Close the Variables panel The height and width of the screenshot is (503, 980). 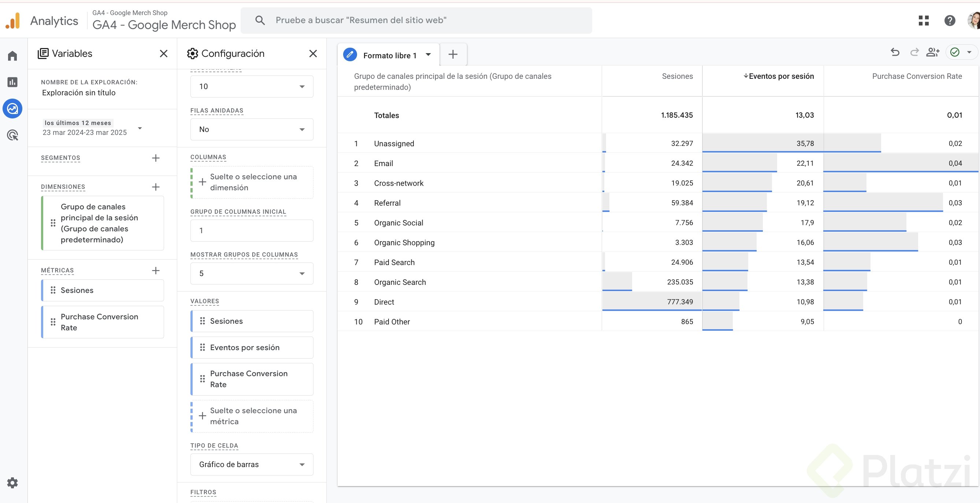164,54
